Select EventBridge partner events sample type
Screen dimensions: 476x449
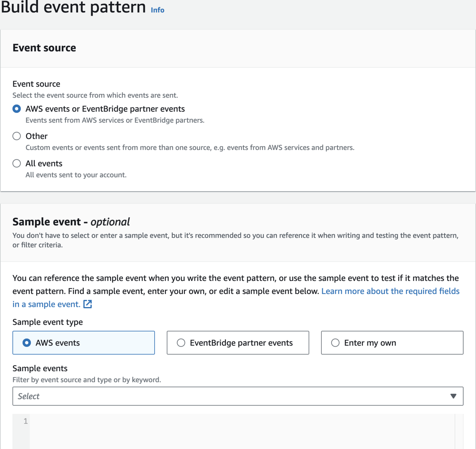click(238, 343)
